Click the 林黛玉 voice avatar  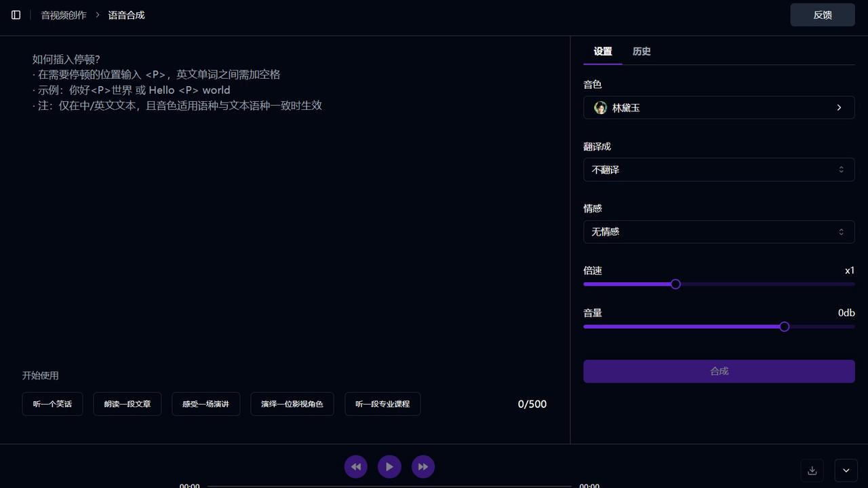[600, 108]
